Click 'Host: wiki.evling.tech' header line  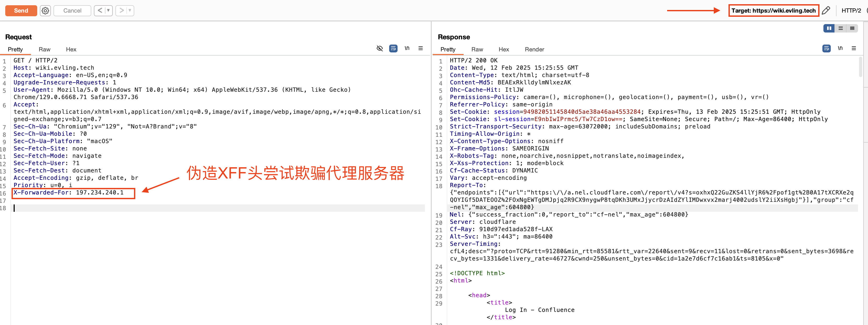pos(54,68)
